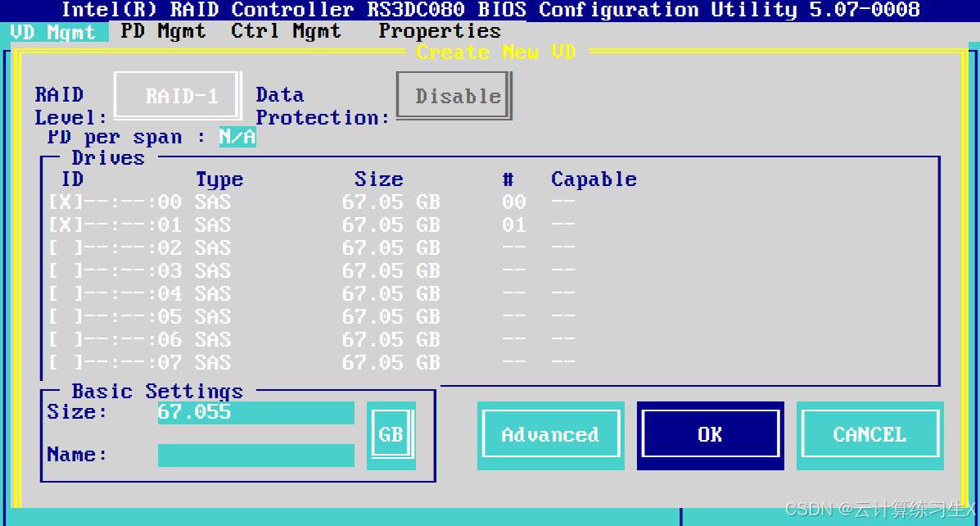Open the RAID Level selector showing RAID-1

click(178, 96)
